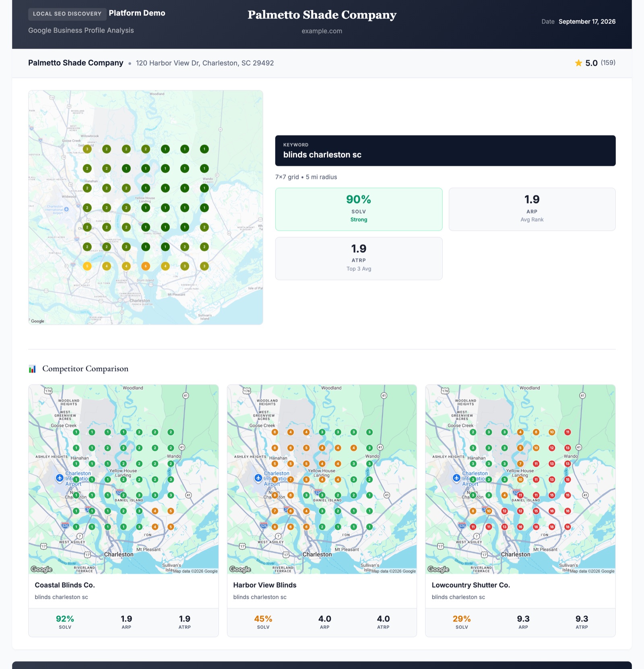Screen dimensions: 644x669
Task: Select the rank 6 pin on the Lowcountry Shutter Co. map
Action: 536,432
